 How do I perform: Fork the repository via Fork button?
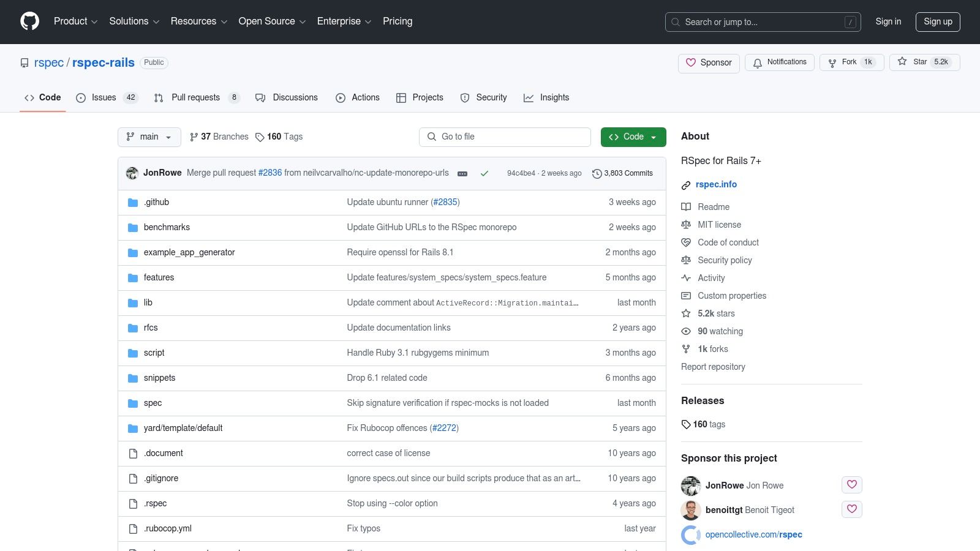(x=851, y=62)
